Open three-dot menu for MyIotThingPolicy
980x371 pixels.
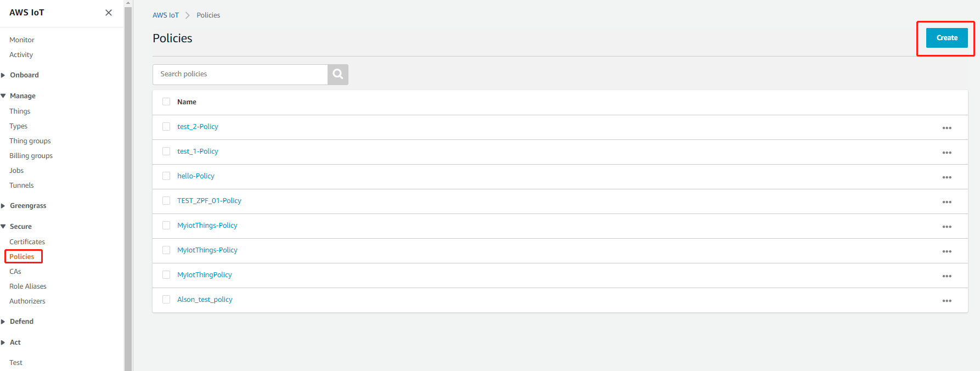(947, 276)
